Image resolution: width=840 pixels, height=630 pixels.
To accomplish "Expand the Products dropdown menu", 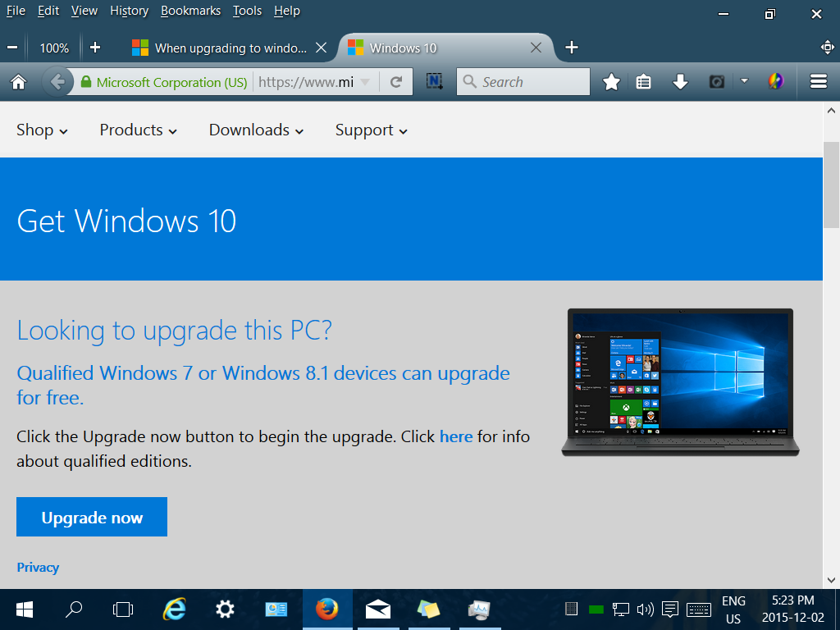I will pyautogui.click(x=138, y=130).
